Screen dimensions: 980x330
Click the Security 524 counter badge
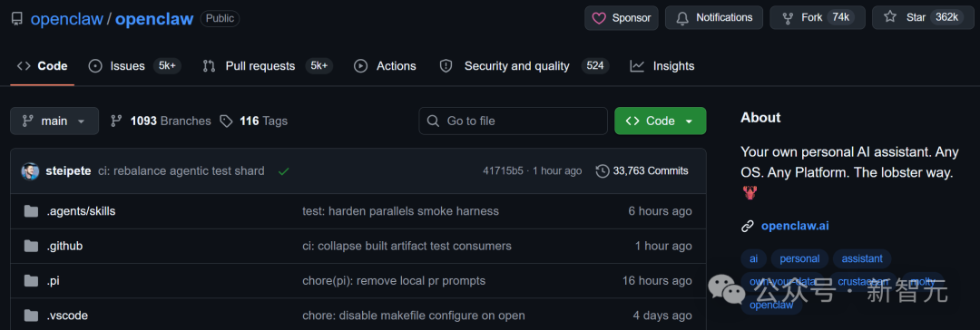[x=595, y=65]
